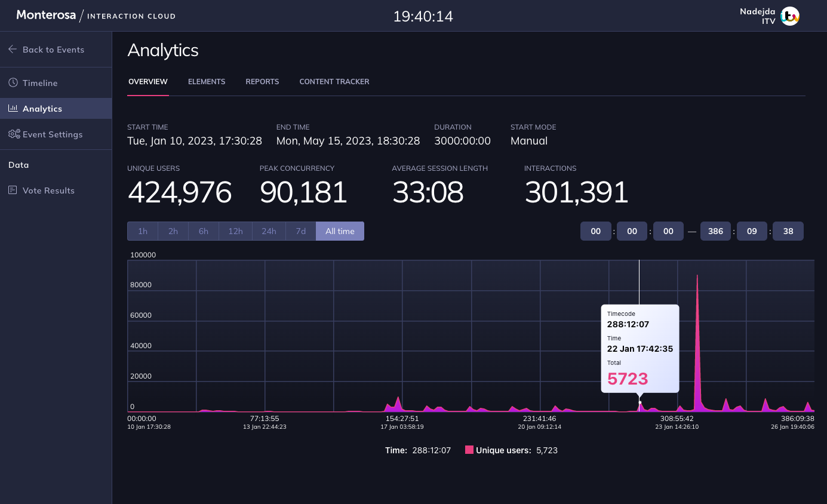Viewport: 827px width, 504px height.
Task: Go to Event Settings page
Action: (53, 134)
